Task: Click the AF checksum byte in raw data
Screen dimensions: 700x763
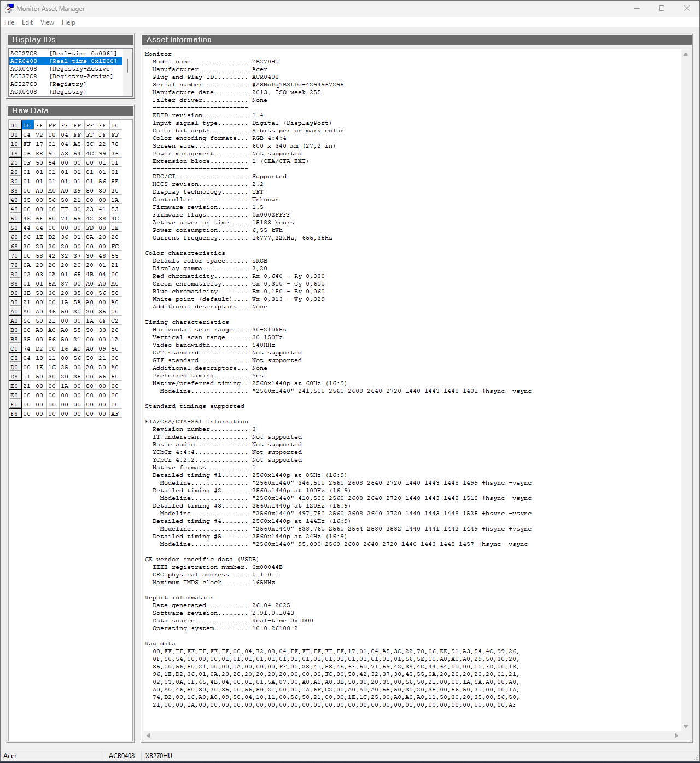Action: click(x=115, y=413)
